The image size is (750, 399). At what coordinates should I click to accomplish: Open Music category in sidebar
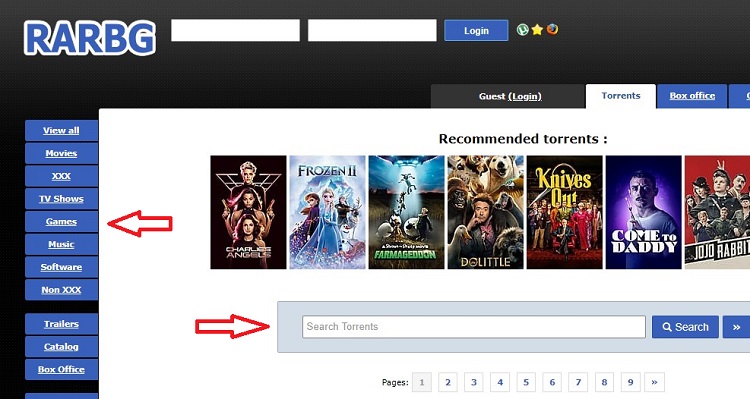[61, 244]
